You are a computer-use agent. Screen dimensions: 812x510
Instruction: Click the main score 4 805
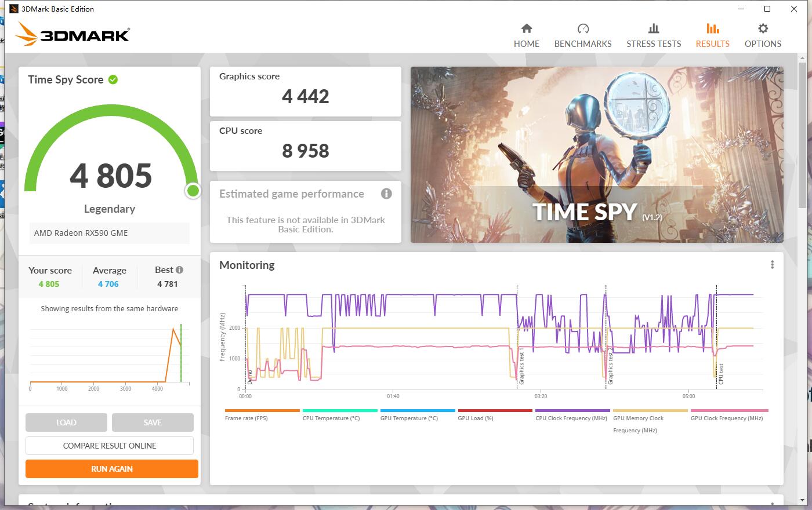[111, 176]
